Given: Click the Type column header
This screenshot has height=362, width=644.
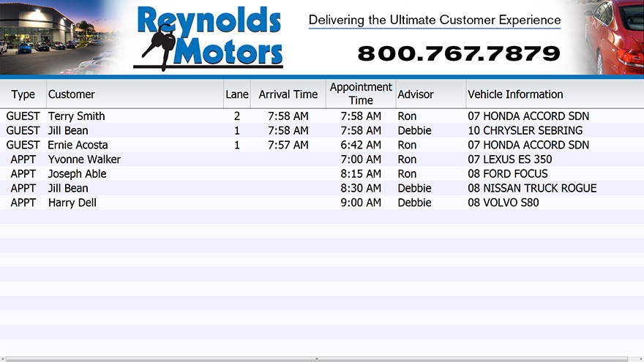Looking at the screenshot, I should tap(23, 94).
